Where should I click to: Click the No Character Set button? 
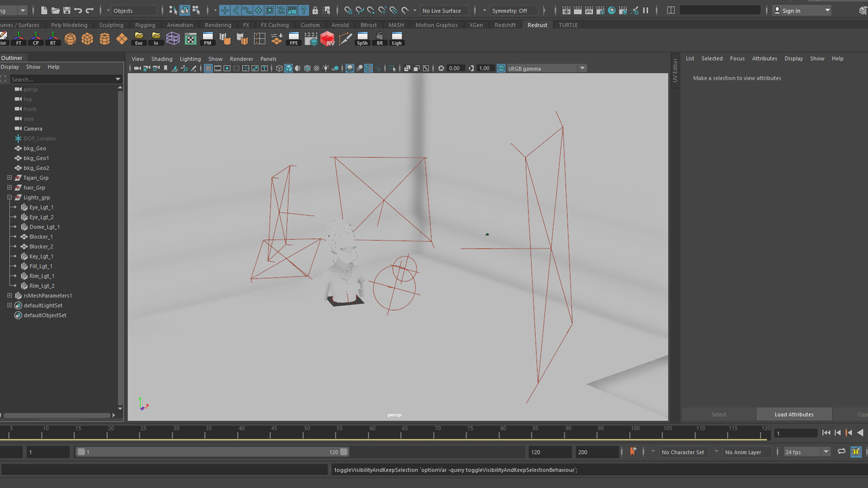click(682, 452)
